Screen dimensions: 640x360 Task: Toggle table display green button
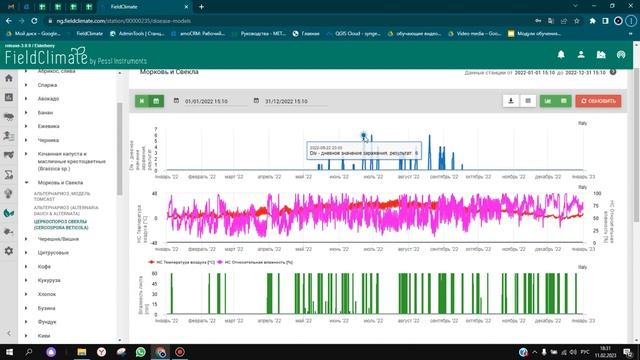(x=564, y=101)
